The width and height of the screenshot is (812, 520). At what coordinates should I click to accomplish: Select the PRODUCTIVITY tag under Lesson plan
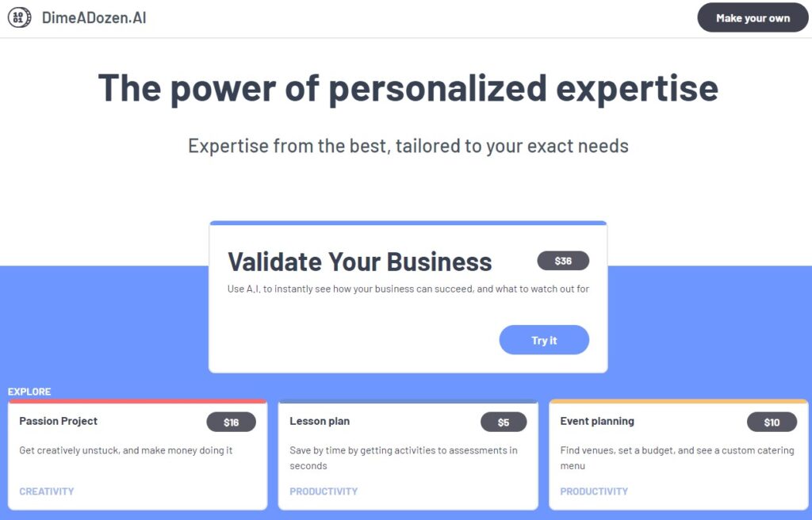pyautogui.click(x=324, y=491)
